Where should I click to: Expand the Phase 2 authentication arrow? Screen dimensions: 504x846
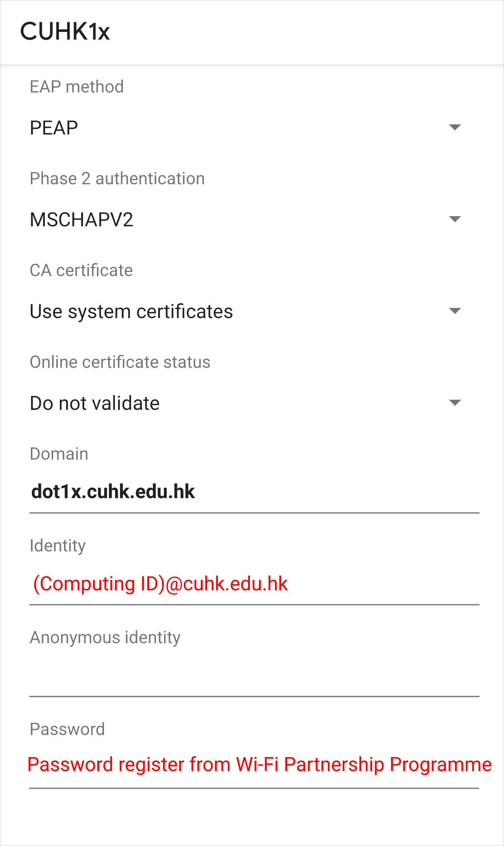455,219
